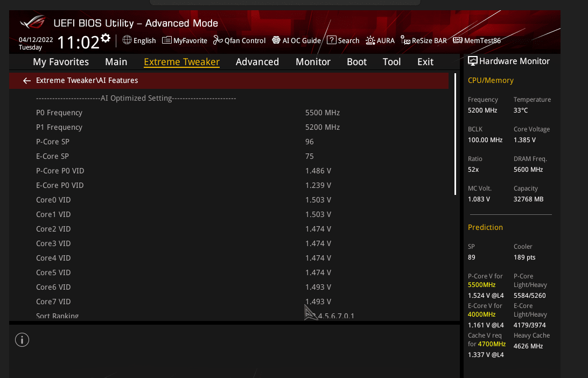Click the Qfan Control fan icon

pos(218,40)
